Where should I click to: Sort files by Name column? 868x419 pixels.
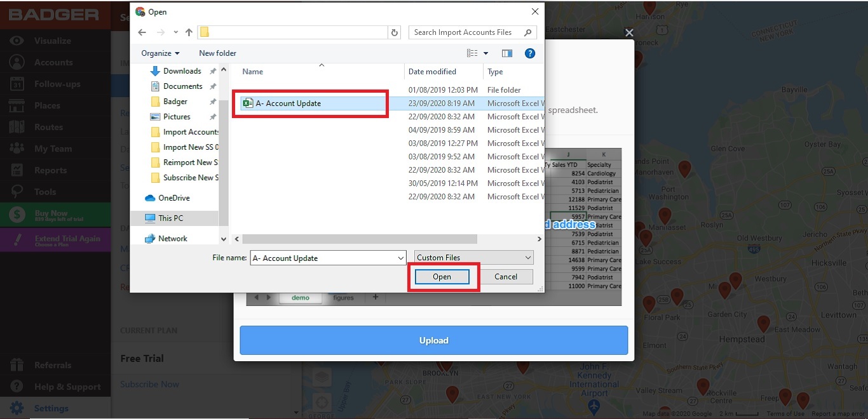tap(253, 72)
